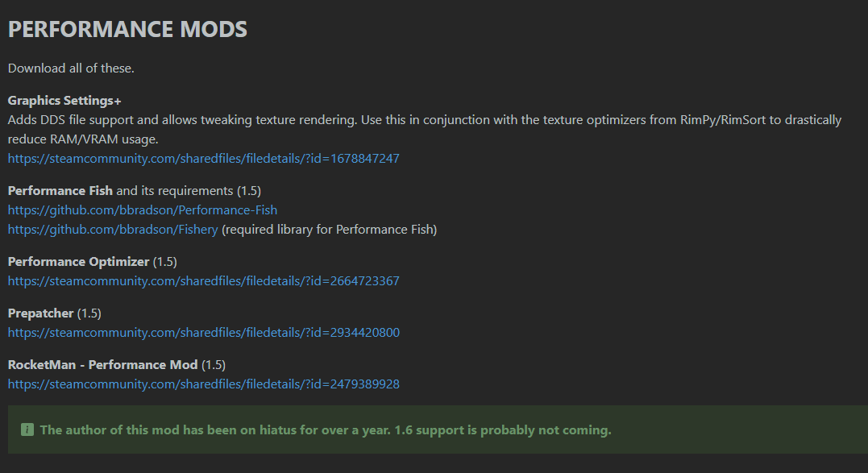Open the Prepatcher Steam workshop link
868x473 pixels.
[x=203, y=333]
